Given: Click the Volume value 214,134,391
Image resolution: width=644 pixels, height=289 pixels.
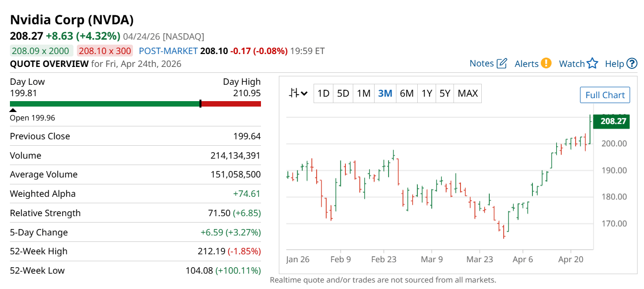Looking at the screenshot, I should (236, 156).
